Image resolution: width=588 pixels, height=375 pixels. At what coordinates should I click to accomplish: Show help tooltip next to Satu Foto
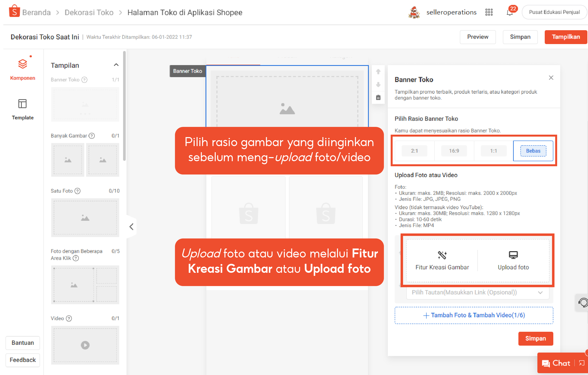coord(78,191)
